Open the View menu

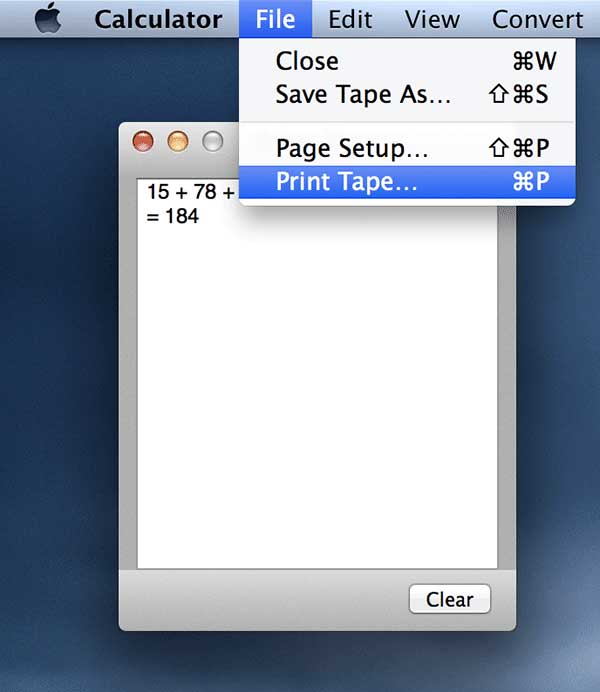(x=432, y=19)
